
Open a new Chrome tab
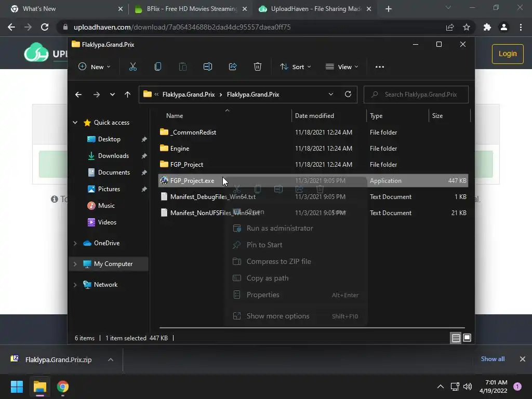coord(389,9)
